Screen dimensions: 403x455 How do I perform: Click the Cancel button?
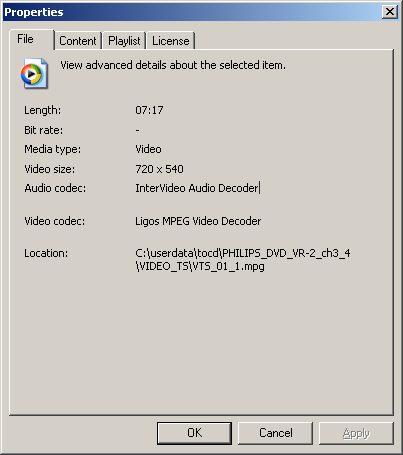(275, 433)
